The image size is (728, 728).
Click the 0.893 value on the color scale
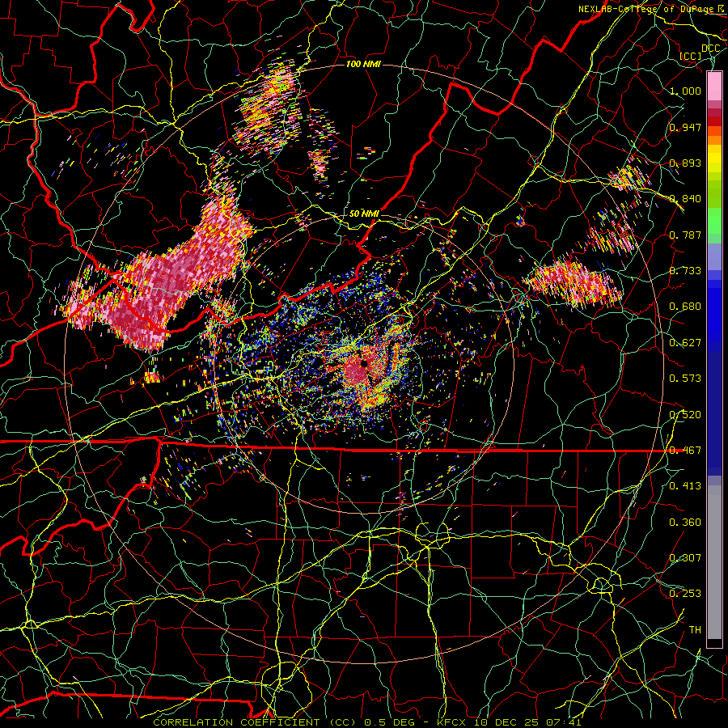(685, 163)
